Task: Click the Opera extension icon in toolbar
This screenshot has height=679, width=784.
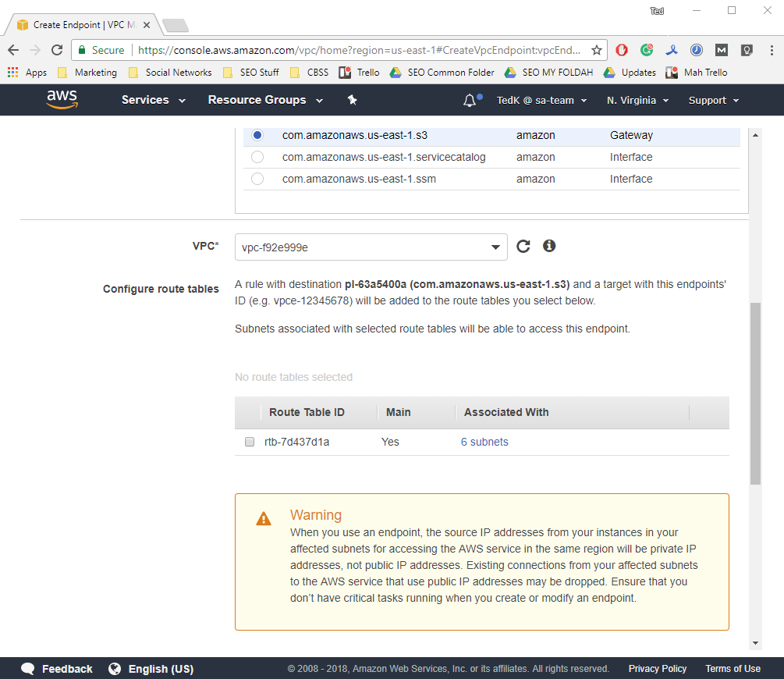Action: [622, 50]
